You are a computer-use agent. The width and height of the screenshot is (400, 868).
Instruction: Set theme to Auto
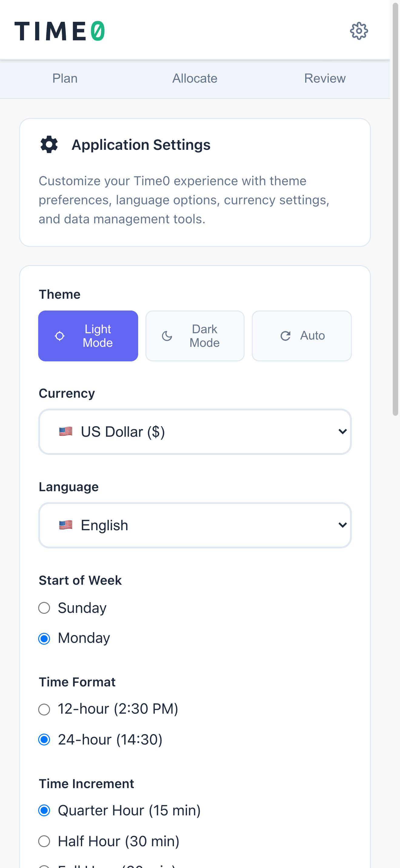(302, 336)
